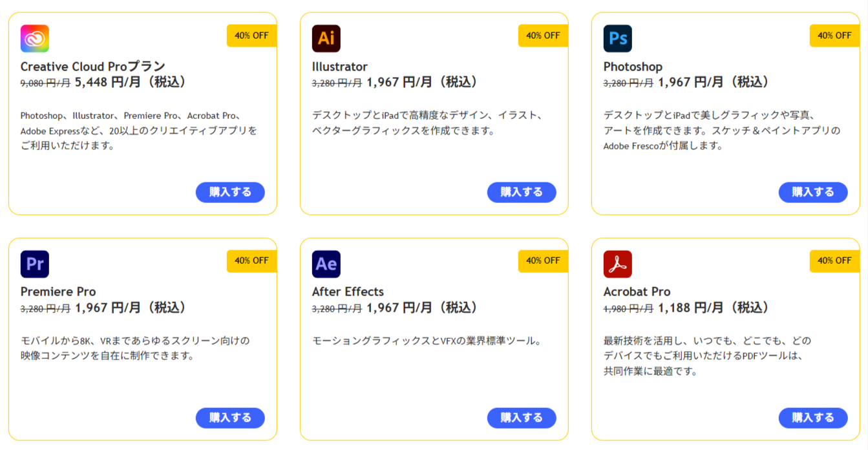The width and height of the screenshot is (868, 450).
Task: Click the Premiere Pro Pr icon
Action: 35,264
